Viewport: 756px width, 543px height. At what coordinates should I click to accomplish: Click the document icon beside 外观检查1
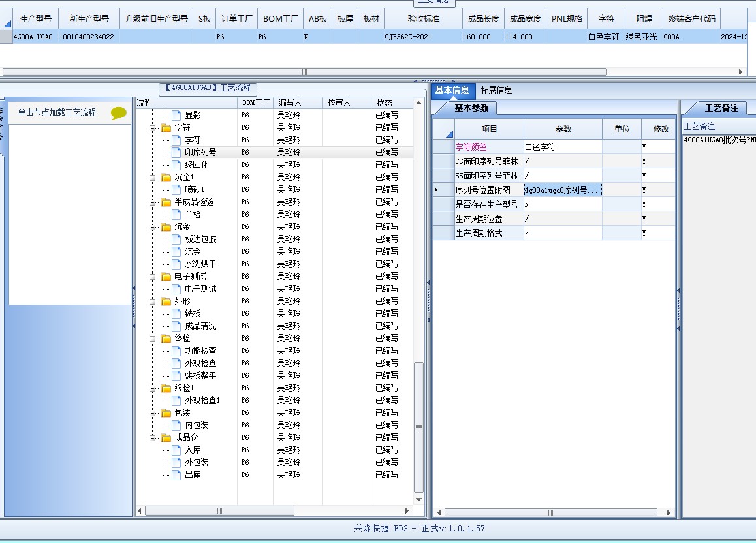tap(176, 400)
